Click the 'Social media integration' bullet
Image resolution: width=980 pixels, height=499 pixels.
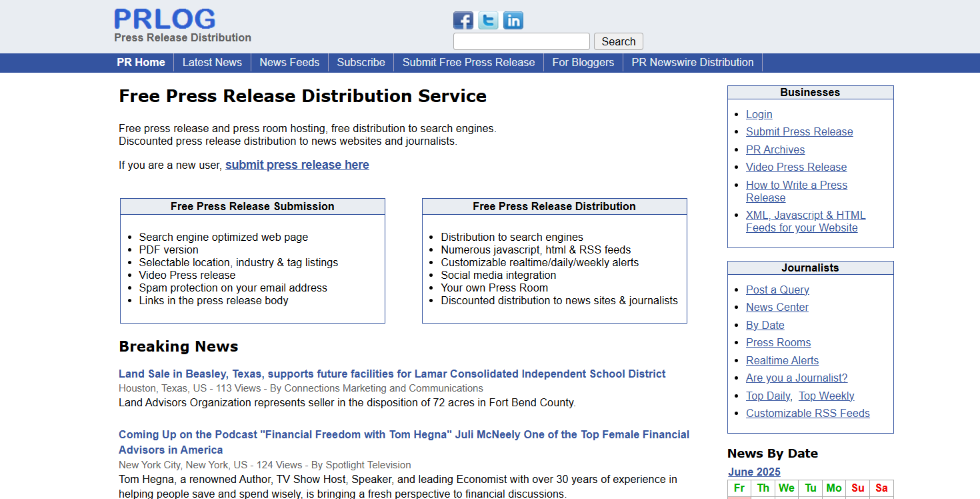[499, 275]
